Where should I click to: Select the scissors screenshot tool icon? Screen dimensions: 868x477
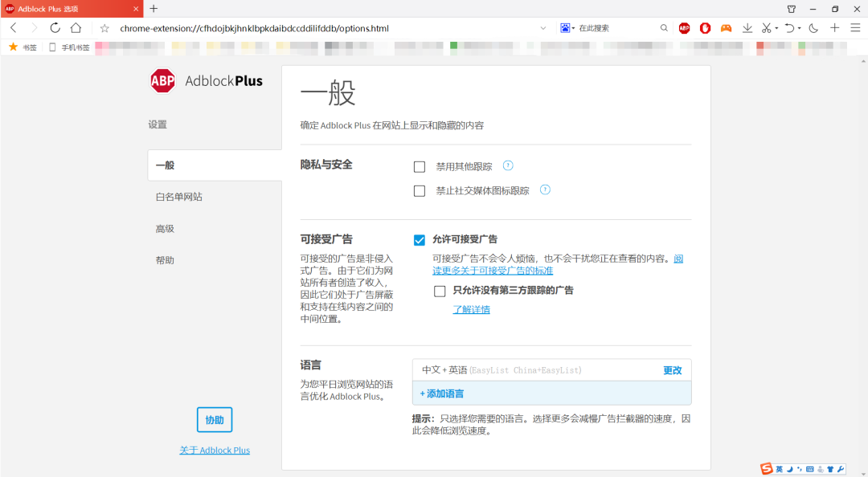click(766, 28)
